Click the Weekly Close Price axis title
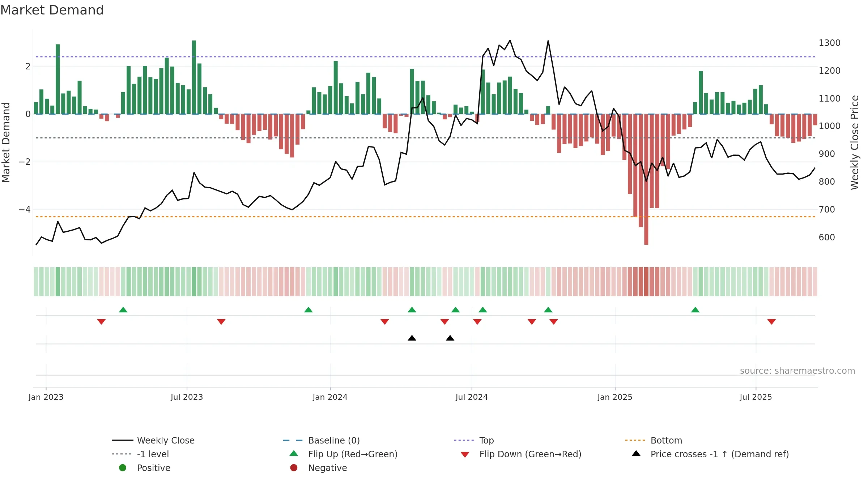This screenshot has height=488, width=868. pos(855,142)
